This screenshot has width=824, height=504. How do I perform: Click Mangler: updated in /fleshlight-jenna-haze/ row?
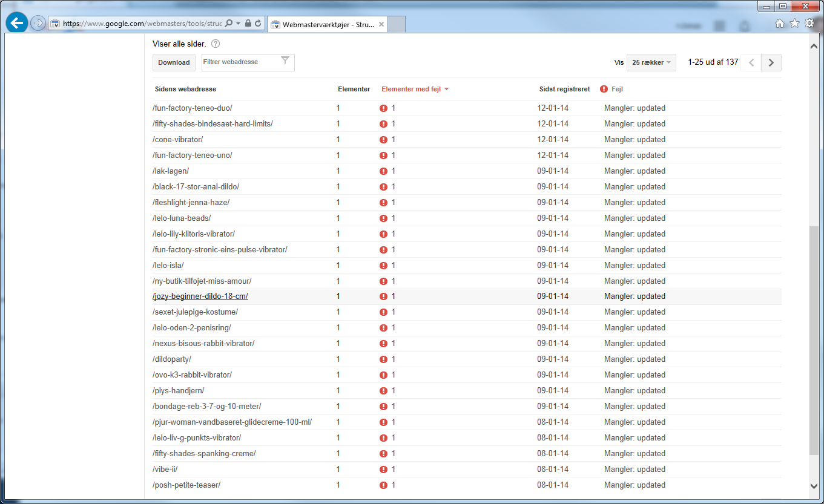[634, 203]
